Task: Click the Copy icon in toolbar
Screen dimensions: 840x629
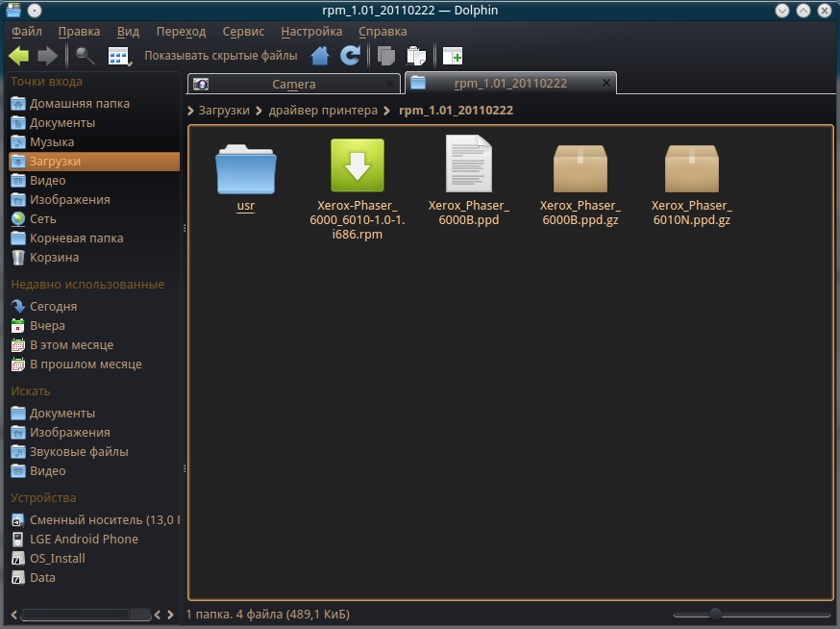Action: (386, 56)
